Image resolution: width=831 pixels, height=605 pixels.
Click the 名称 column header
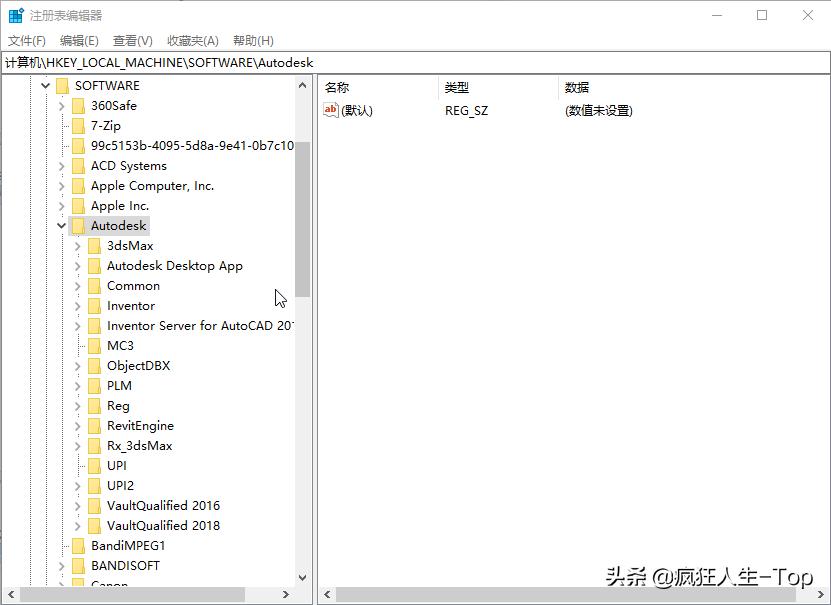click(337, 87)
